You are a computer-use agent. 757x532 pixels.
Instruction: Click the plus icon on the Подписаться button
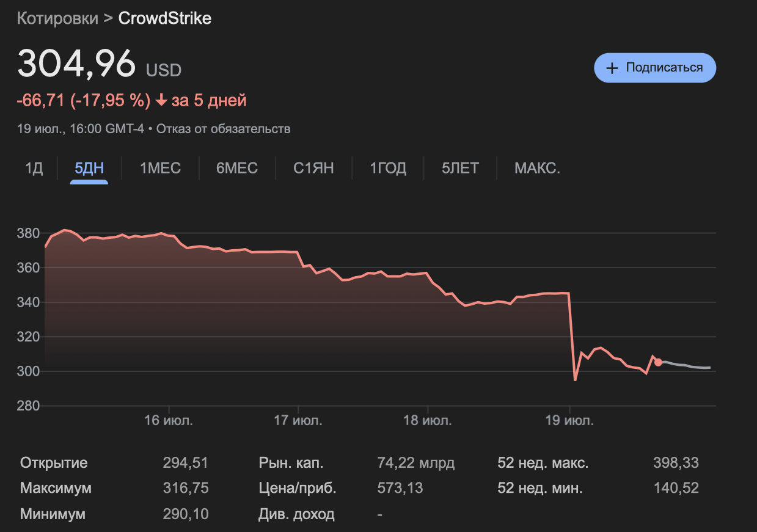tap(612, 68)
